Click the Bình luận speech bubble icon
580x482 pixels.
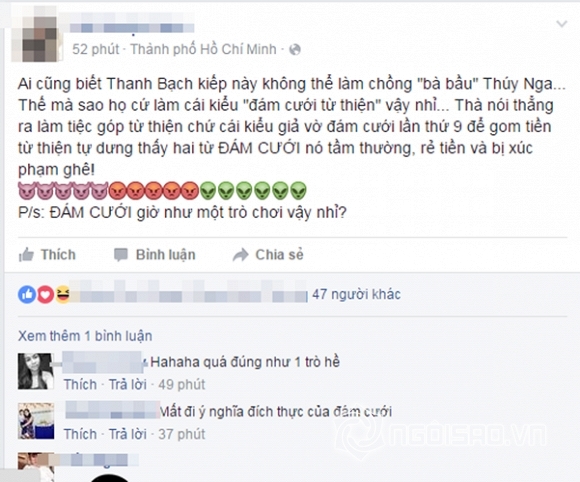coord(121,255)
